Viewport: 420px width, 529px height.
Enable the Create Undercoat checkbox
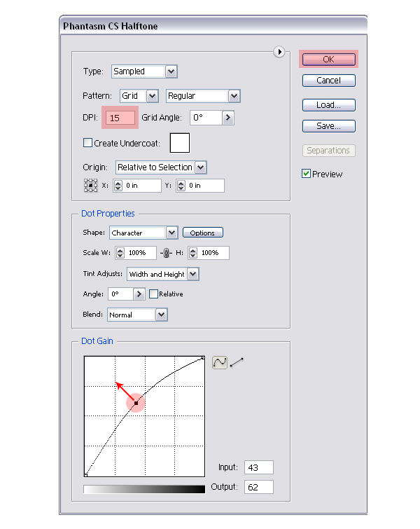click(87, 143)
